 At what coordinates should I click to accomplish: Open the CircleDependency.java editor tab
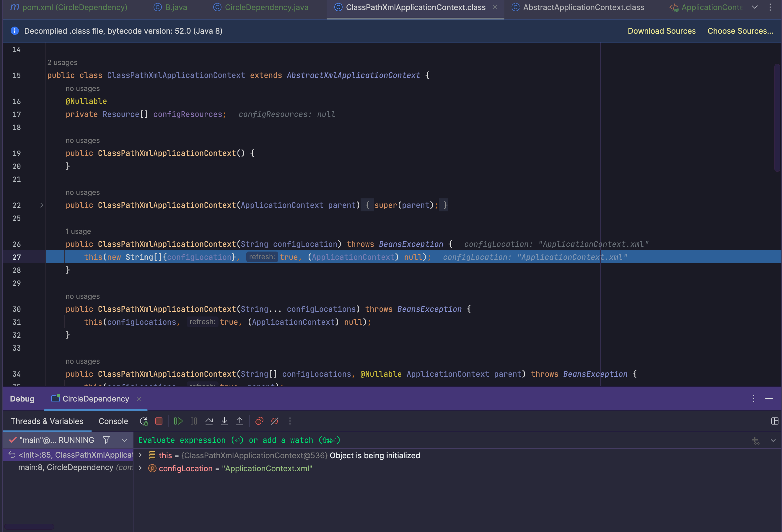[x=266, y=7]
